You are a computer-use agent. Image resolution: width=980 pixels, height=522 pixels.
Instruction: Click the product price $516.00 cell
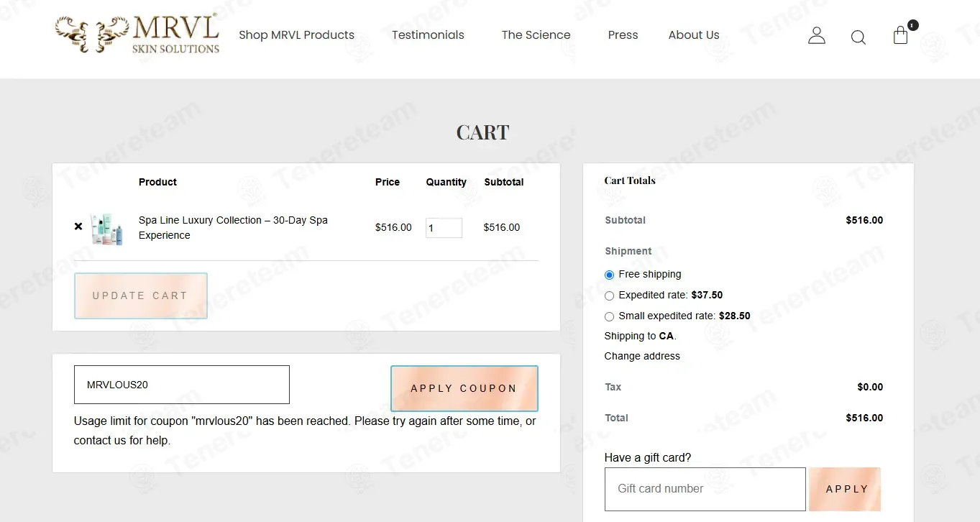point(393,227)
